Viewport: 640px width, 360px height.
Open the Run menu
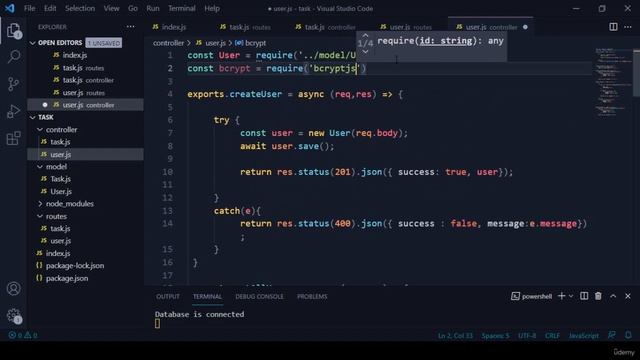(x=153, y=8)
